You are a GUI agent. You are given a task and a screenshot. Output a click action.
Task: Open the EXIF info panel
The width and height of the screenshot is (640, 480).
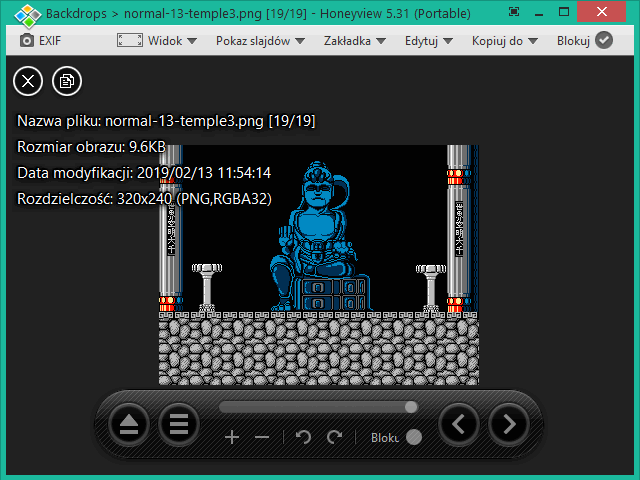pos(40,41)
